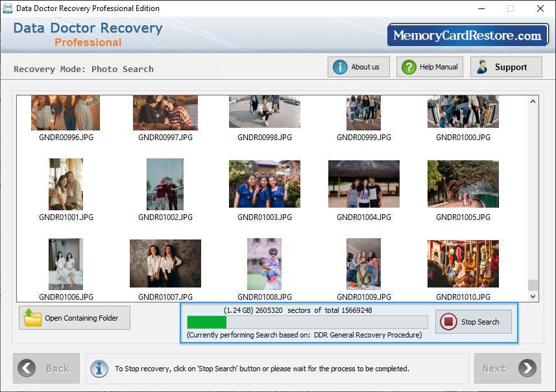Screen dimensions: 556x392
Task: Click file name GNDR01010.JPG
Action: tap(463, 297)
